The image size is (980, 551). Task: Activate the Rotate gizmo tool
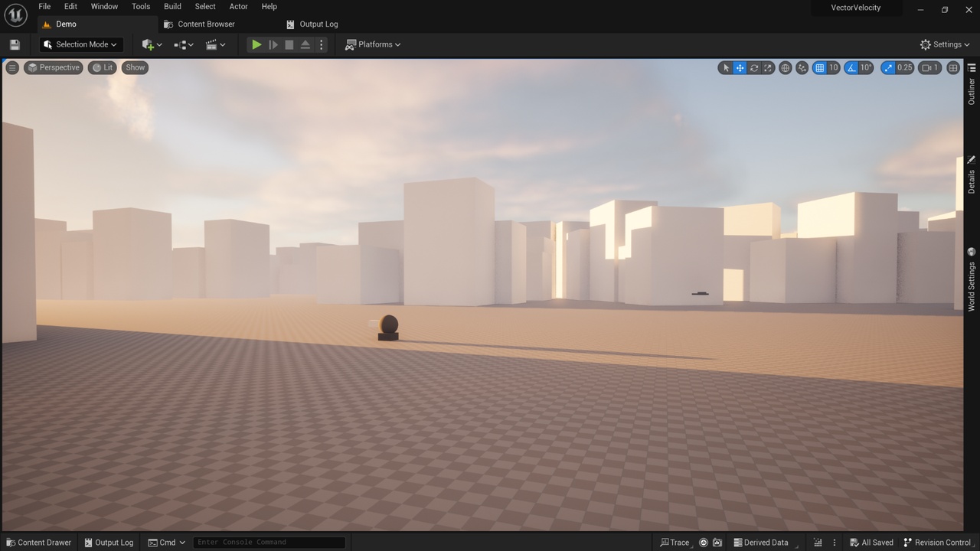(x=754, y=67)
